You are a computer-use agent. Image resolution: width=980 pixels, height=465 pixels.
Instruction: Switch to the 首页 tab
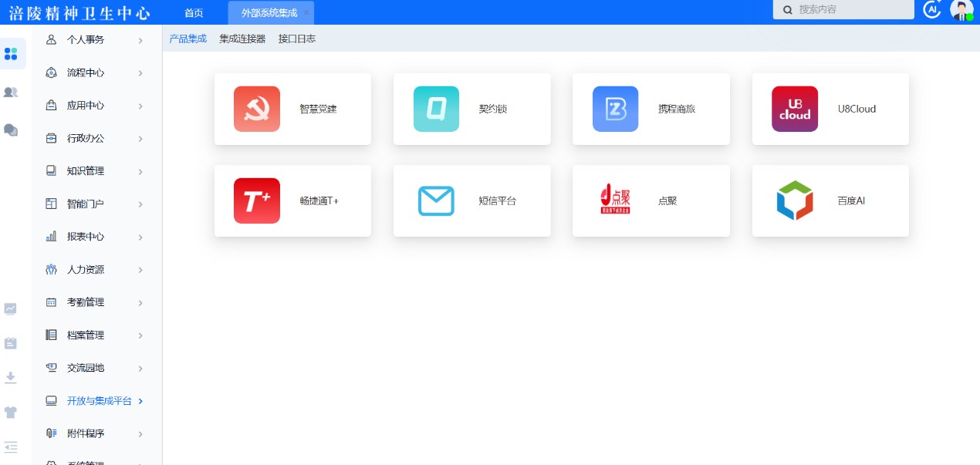tap(194, 12)
